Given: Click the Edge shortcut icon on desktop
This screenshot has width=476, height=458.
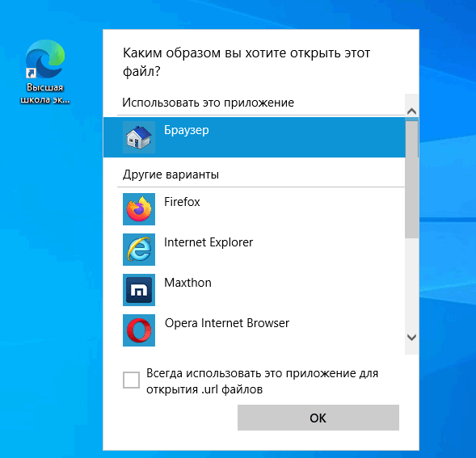Looking at the screenshot, I should [x=45, y=59].
